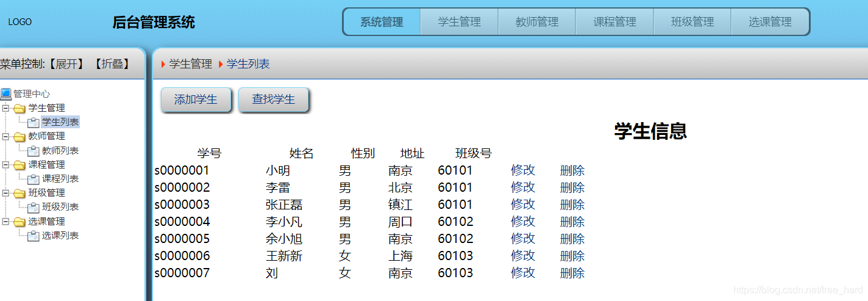Click 删除 for student 小明

click(x=572, y=170)
